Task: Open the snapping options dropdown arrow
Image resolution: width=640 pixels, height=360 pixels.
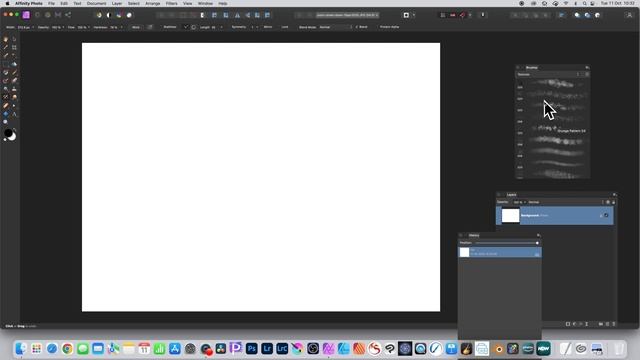Action: coord(470,15)
